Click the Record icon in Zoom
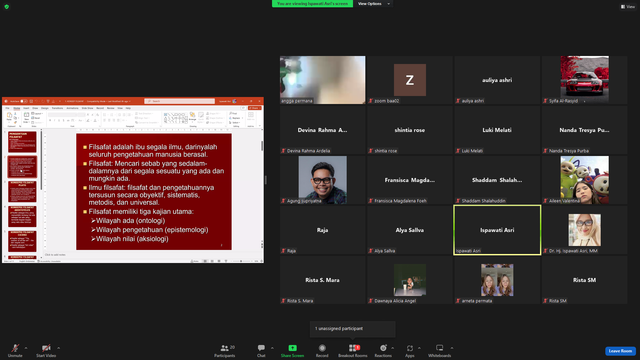The image size is (640, 360). coord(322,348)
